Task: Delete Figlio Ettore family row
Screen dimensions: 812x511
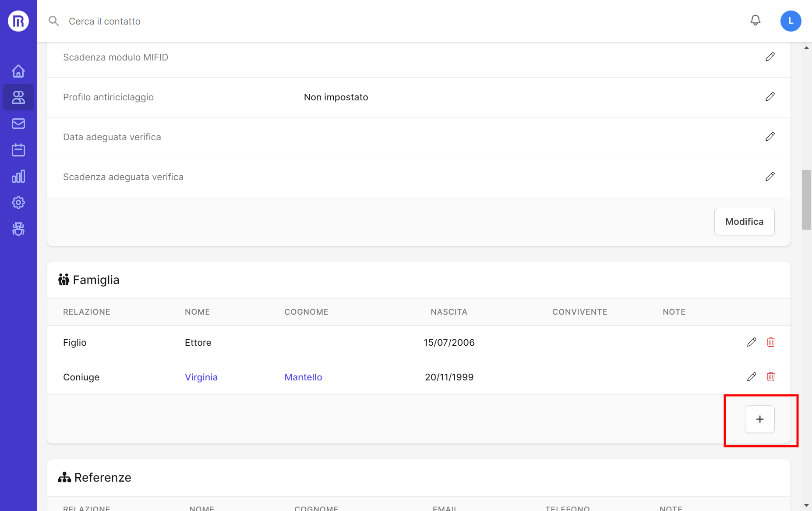Action: pyautogui.click(x=771, y=342)
